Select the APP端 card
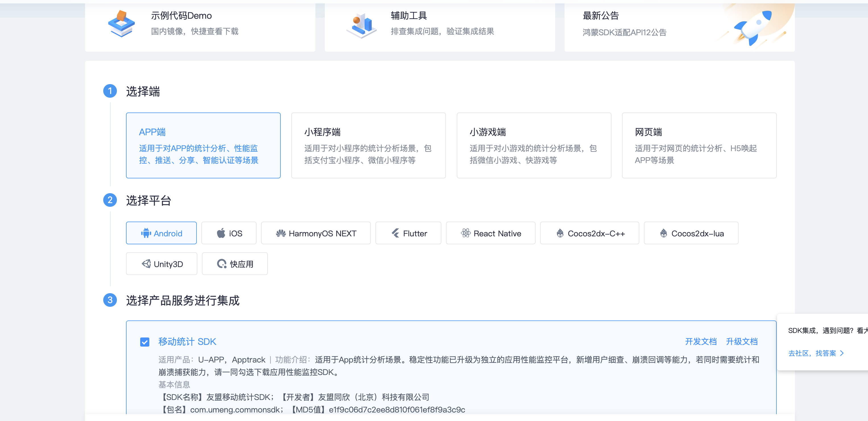The height and width of the screenshot is (421, 868). [x=203, y=145]
